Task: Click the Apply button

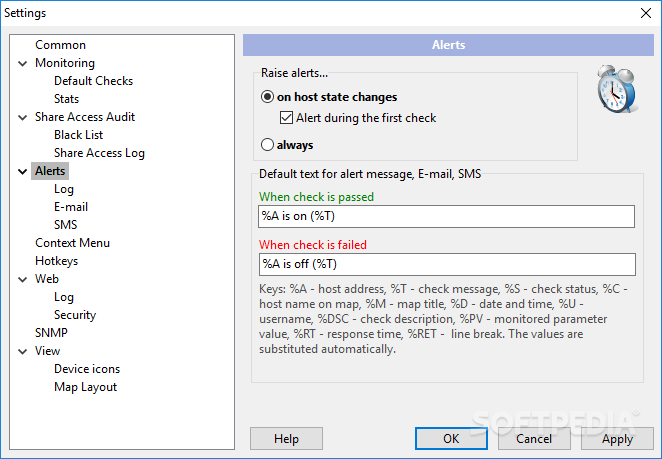Action: click(x=617, y=439)
